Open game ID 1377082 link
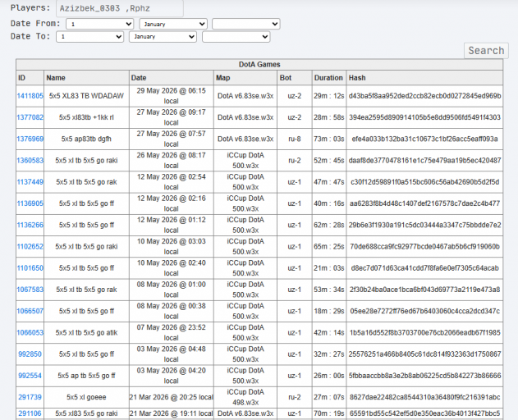Screen dimensions: 518x420 point(30,117)
